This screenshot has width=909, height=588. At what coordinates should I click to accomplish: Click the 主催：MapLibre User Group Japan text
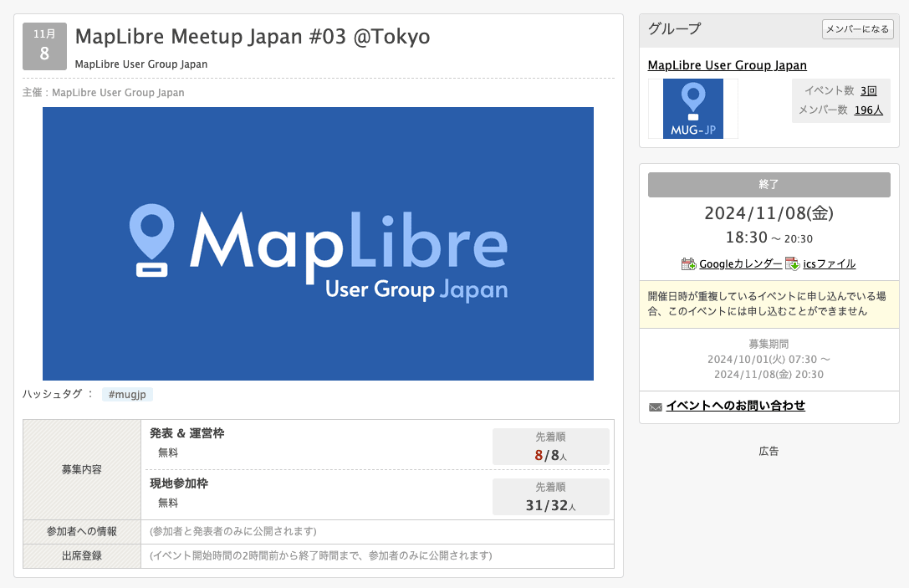pyautogui.click(x=103, y=92)
